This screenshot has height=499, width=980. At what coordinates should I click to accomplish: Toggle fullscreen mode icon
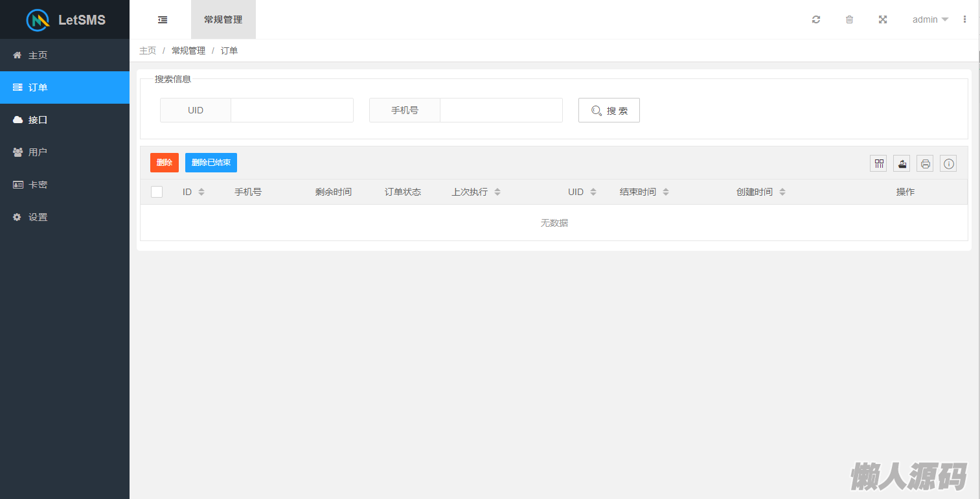pyautogui.click(x=882, y=19)
